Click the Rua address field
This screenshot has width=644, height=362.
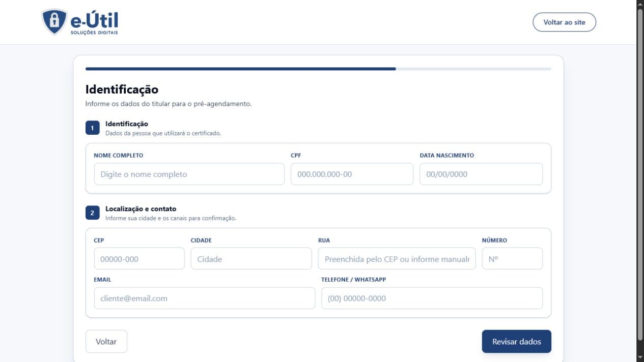click(x=397, y=259)
